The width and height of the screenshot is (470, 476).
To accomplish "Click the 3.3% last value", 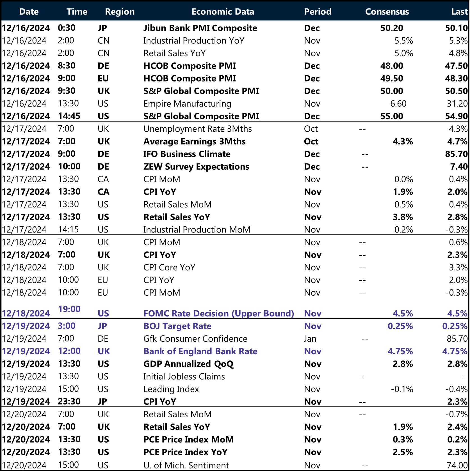I will point(458,268).
